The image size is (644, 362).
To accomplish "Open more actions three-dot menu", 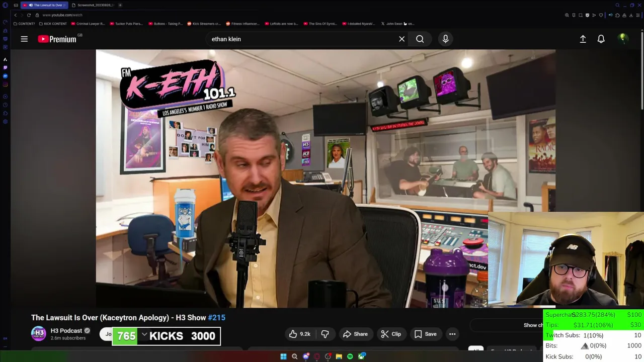I will coord(452,334).
